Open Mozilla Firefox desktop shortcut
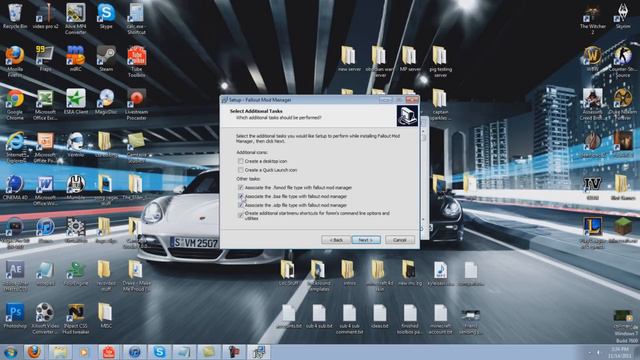The height and width of the screenshot is (360, 640). (15, 61)
